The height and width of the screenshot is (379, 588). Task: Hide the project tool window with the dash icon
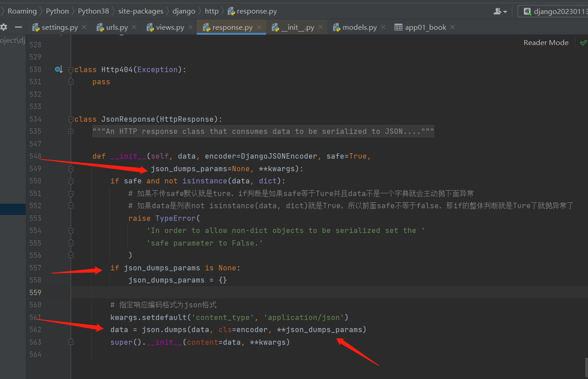[x=18, y=27]
